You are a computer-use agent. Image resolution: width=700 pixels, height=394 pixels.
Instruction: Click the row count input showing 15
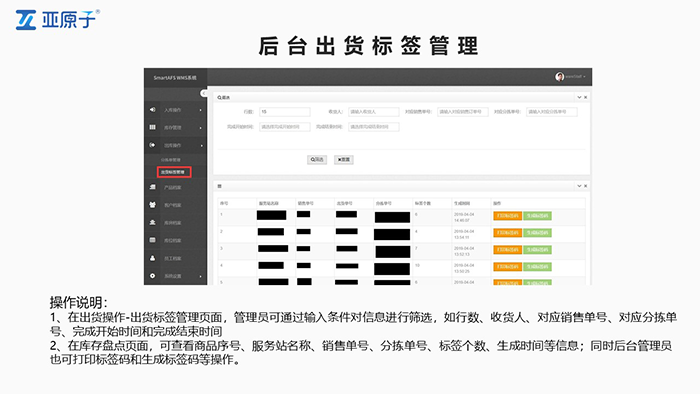tap(284, 112)
